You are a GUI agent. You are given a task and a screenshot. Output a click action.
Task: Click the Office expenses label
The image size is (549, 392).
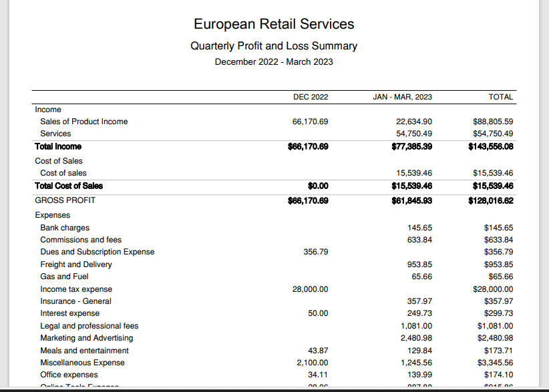pyautogui.click(x=69, y=375)
